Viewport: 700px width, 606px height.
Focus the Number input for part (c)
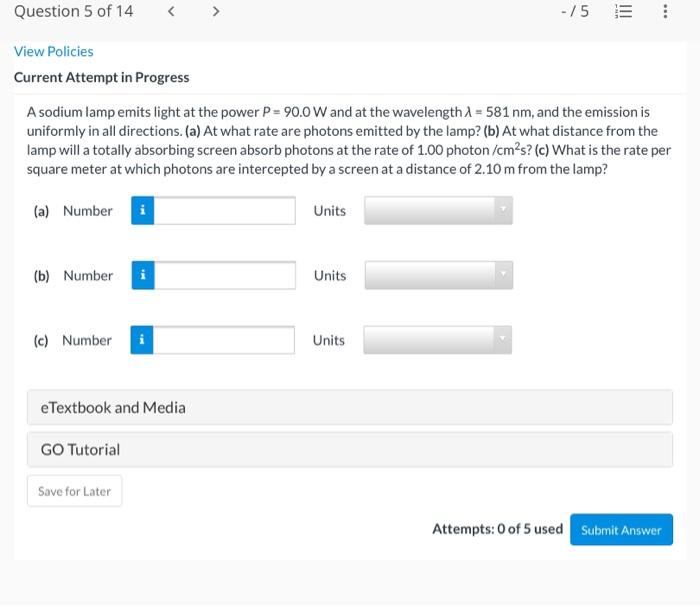224,340
